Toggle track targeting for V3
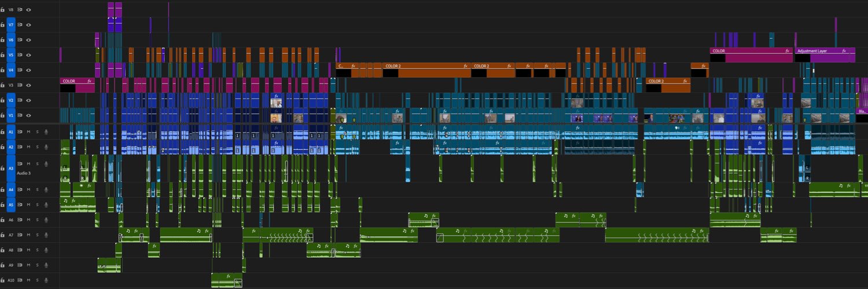868x289 pixels. click(x=11, y=85)
